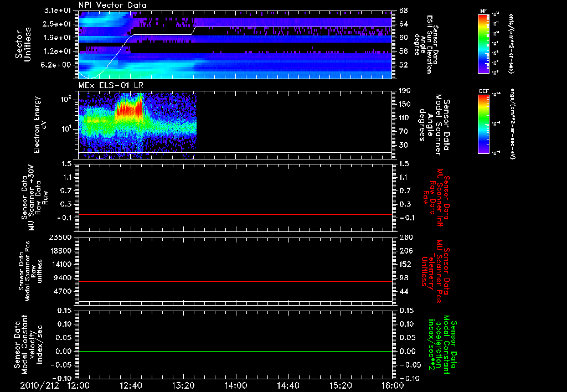Click the red hot electron burst in ELS spectrogram
Screen dimensions: 567x392
click(x=129, y=110)
